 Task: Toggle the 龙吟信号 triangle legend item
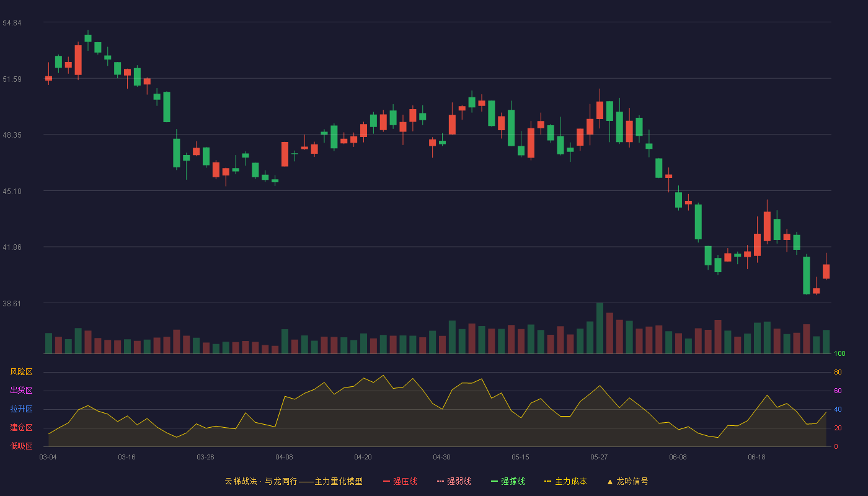(x=627, y=481)
